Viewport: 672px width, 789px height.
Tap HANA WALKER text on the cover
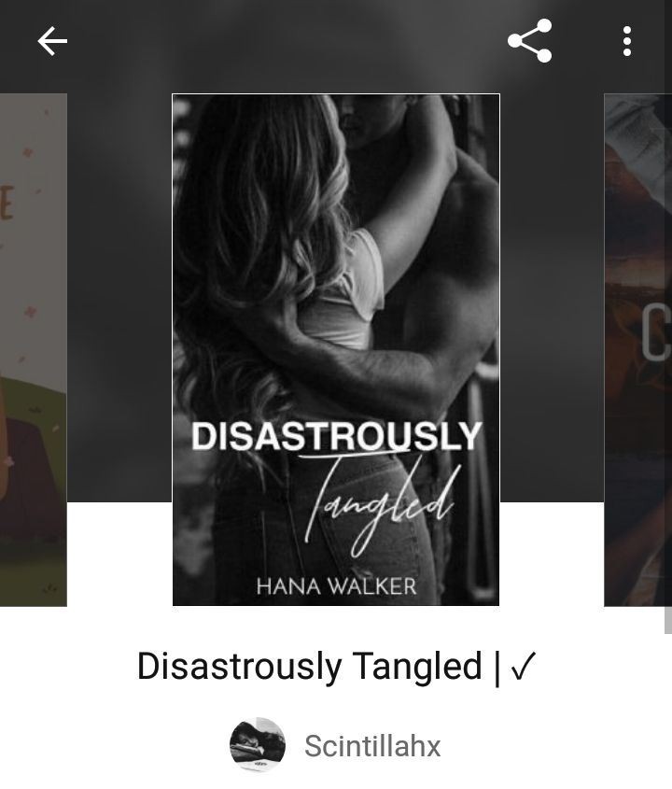click(336, 586)
